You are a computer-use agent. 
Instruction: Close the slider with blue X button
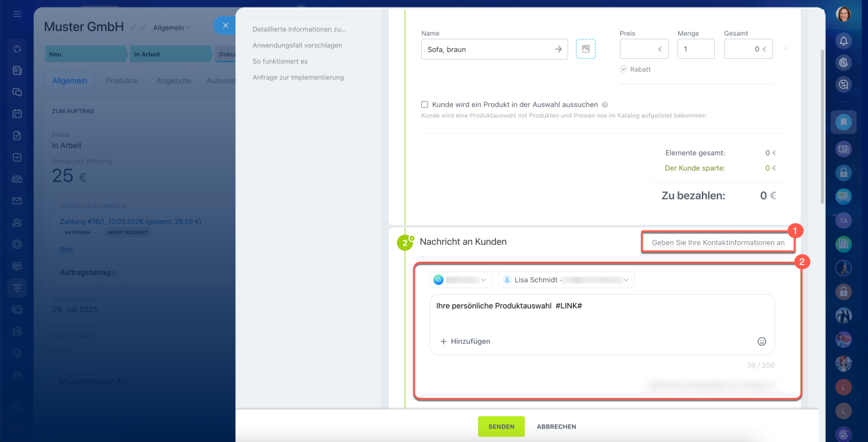coord(225,25)
